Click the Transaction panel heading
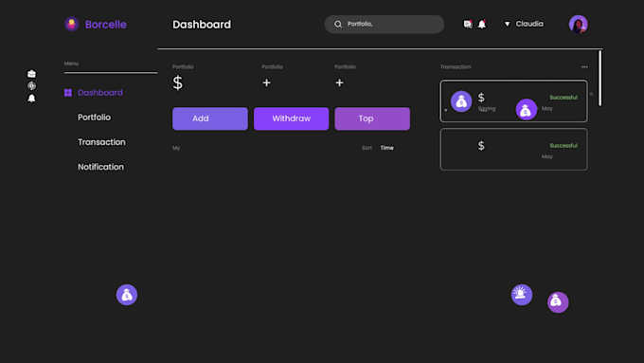The width and height of the screenshot is (644, 363). [456, 66]
